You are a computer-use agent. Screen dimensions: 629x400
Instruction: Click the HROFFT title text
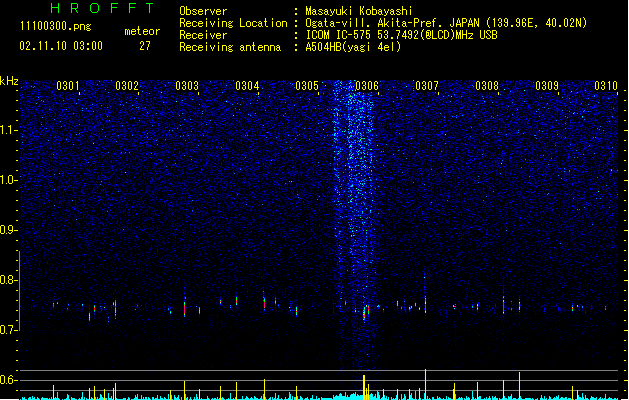[102, 8]
